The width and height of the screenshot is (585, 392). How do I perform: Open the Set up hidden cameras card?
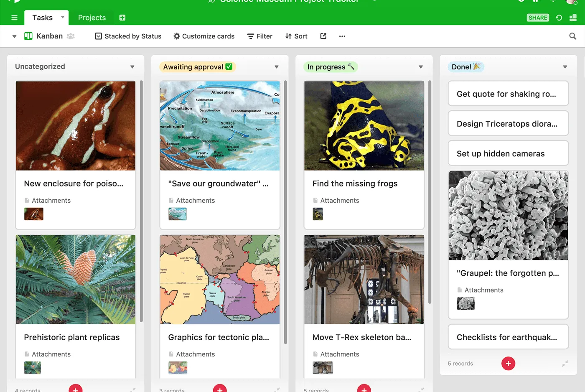pyautogui.click(x=508, y=153)
